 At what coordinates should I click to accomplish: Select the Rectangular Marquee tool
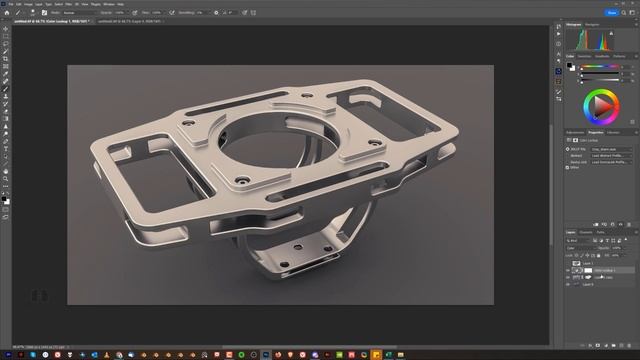(5, 37)
